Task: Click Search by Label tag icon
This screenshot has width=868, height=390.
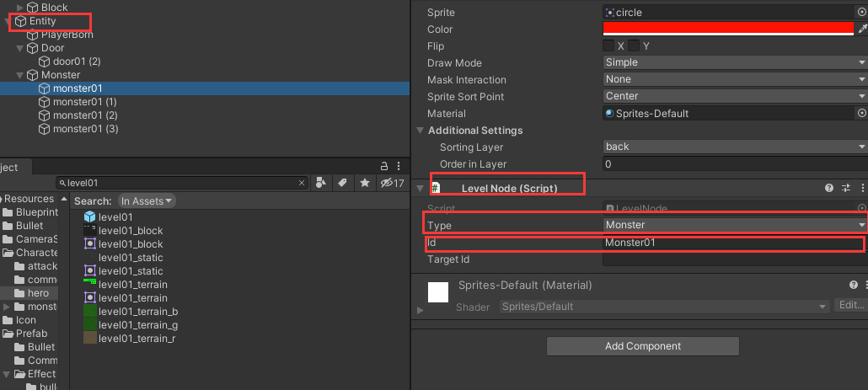Action: pos(343,183)
